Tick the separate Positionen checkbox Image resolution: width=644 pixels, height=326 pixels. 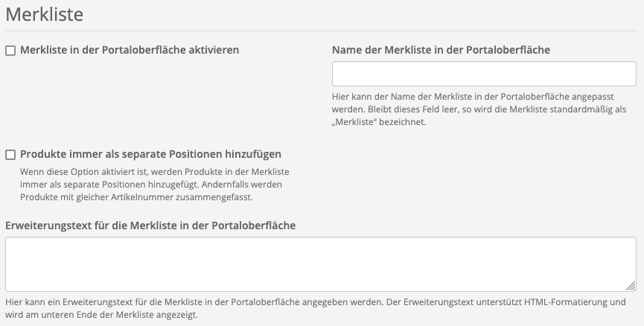[10, 155]
